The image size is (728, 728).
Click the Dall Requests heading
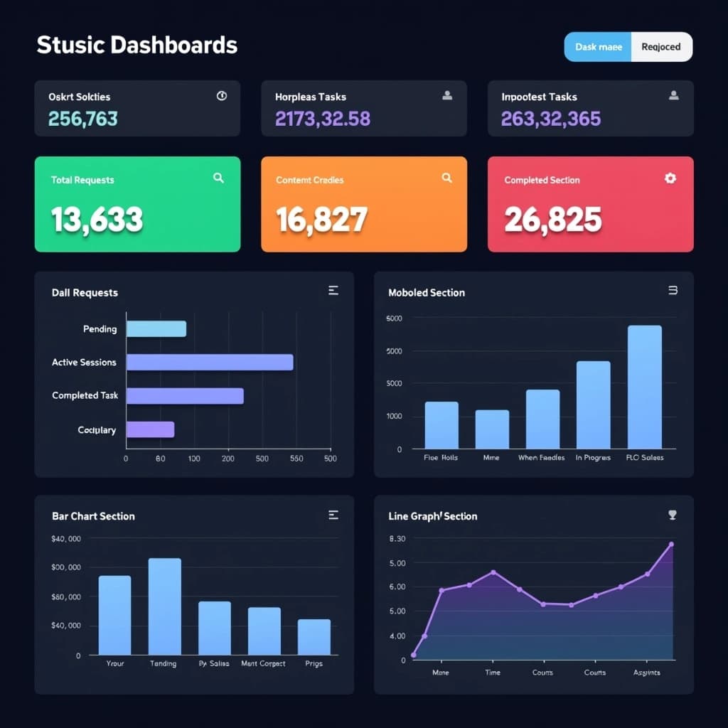pyautogui.click(x=85, y=292)
